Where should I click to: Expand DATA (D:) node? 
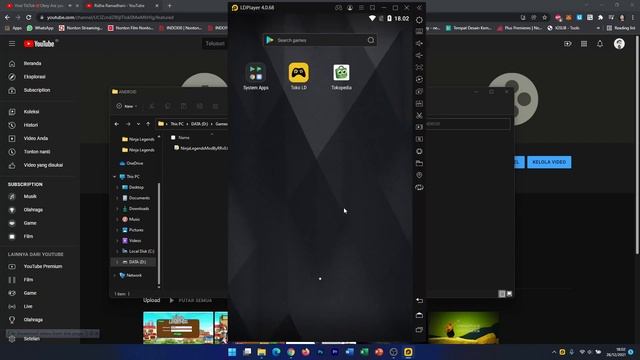coord(118,262)
